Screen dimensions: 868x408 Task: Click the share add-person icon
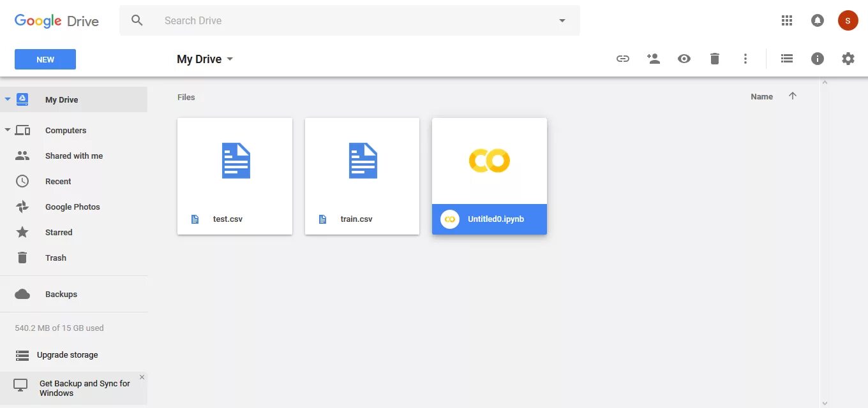pos(654,59)
